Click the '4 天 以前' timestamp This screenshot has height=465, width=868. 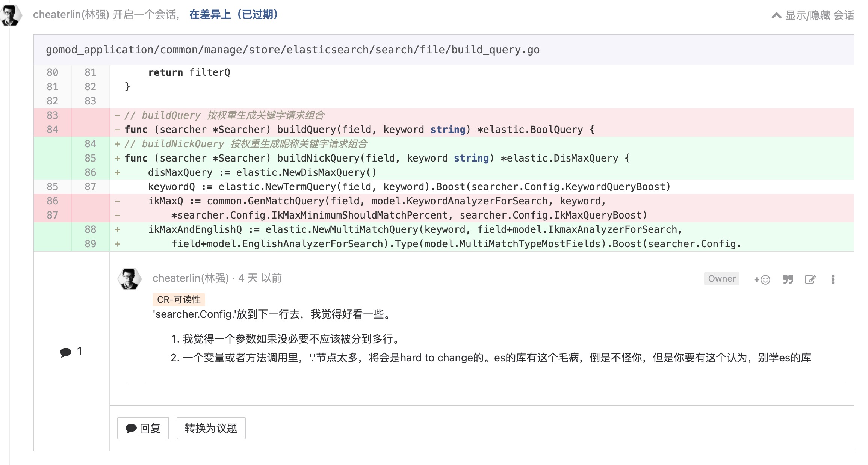coord(260,278)
